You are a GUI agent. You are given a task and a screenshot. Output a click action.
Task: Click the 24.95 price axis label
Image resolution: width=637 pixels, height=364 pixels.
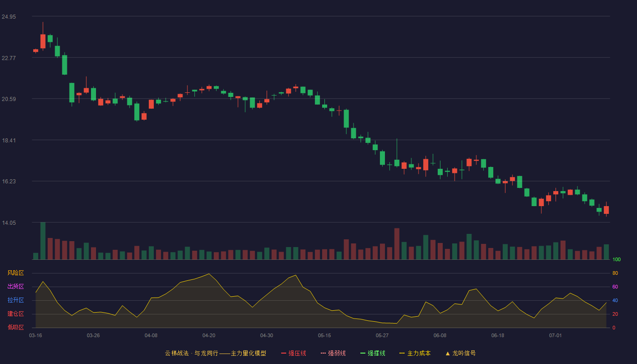coord(9,17)
